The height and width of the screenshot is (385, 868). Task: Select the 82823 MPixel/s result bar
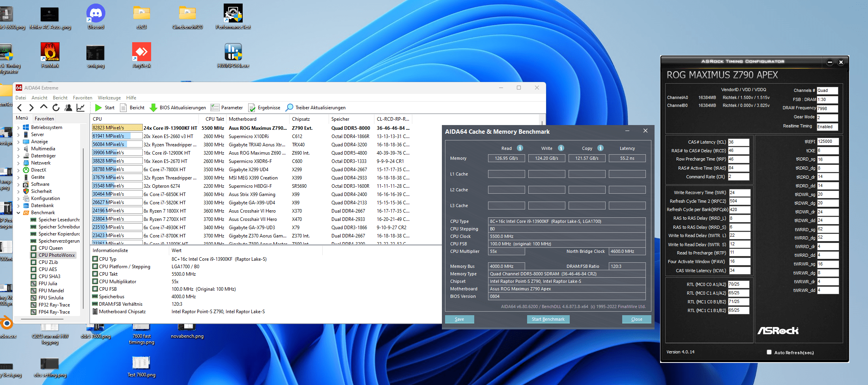click(117, 128)
